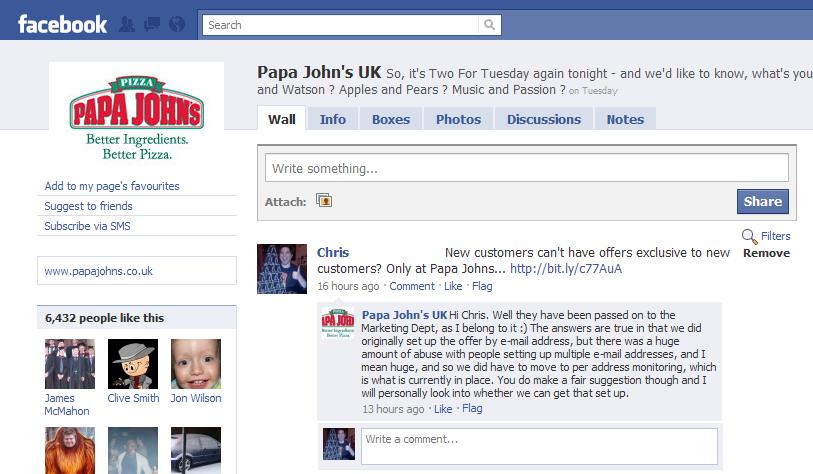Click the Filters magnifier icon
This screenshot has height=474, width=813.
point(749,236)
